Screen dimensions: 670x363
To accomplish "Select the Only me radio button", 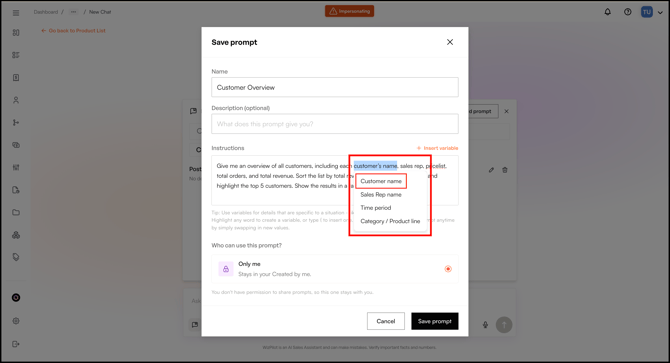I will coord(448,269).
